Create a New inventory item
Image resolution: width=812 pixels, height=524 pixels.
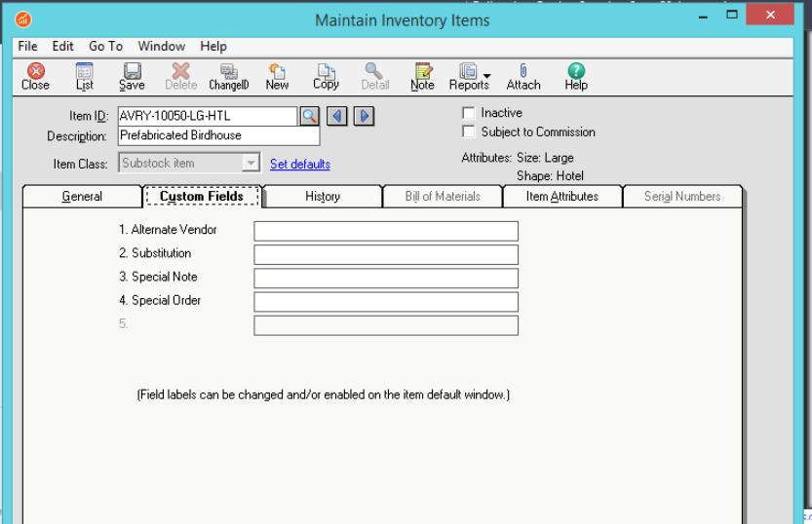tap(277, 76)
